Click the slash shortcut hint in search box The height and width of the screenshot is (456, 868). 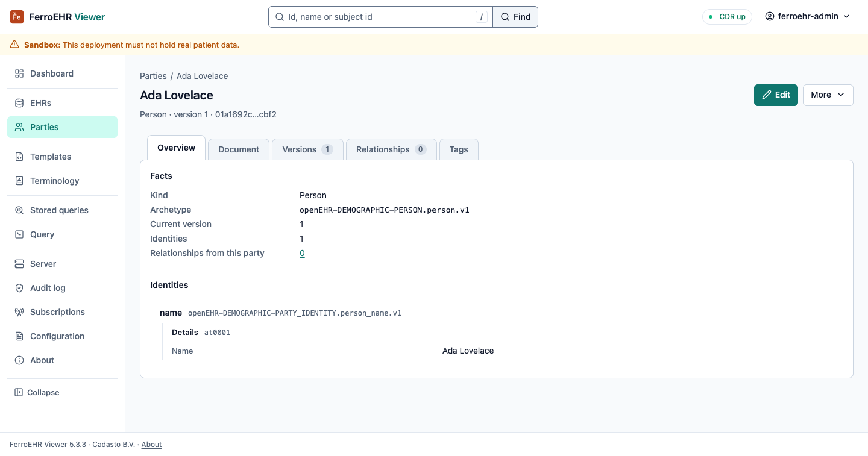coord(481,17)
